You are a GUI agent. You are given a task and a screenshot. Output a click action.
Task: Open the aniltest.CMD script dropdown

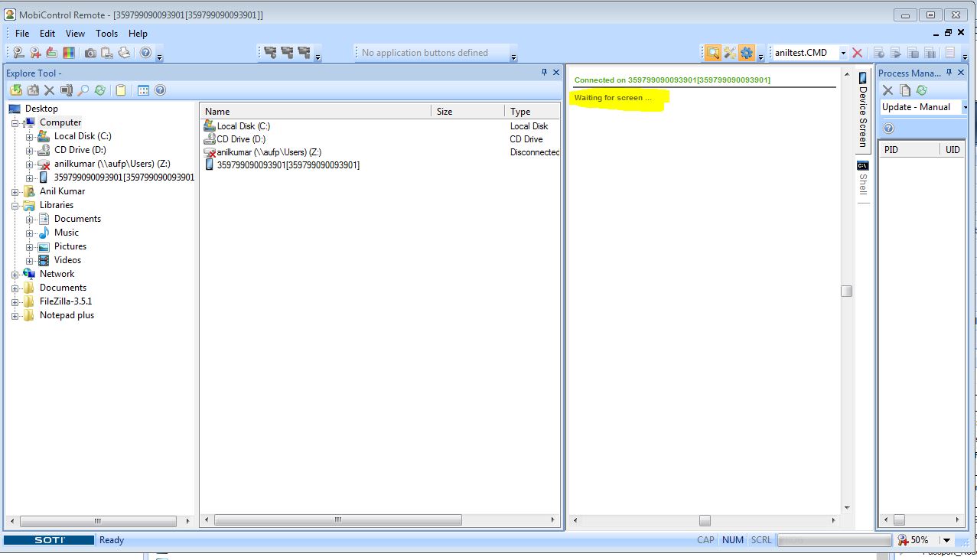click(x=843, y=53)
